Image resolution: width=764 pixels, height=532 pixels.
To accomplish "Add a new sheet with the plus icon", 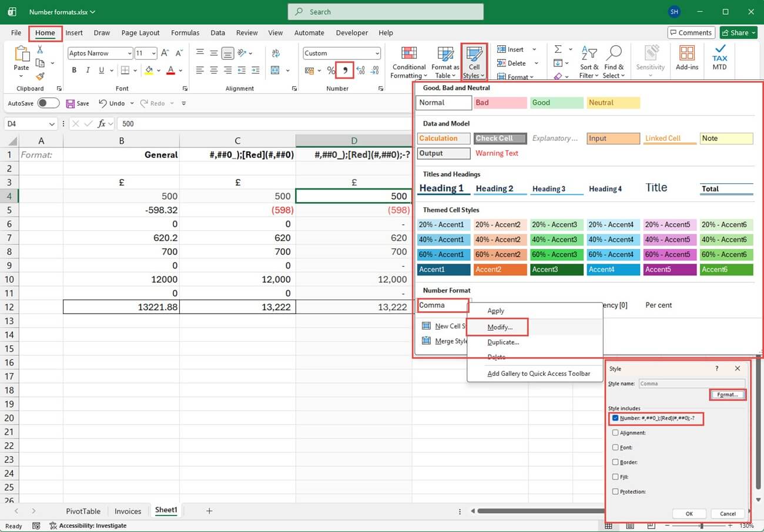I will click(209, 511).
